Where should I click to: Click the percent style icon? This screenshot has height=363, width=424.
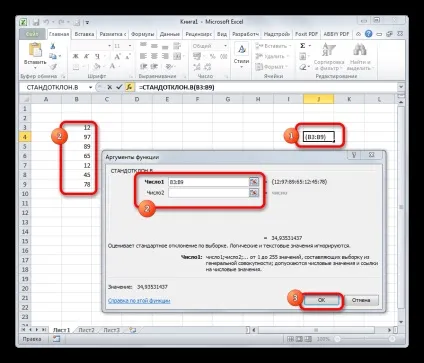(x=213, y=57)
